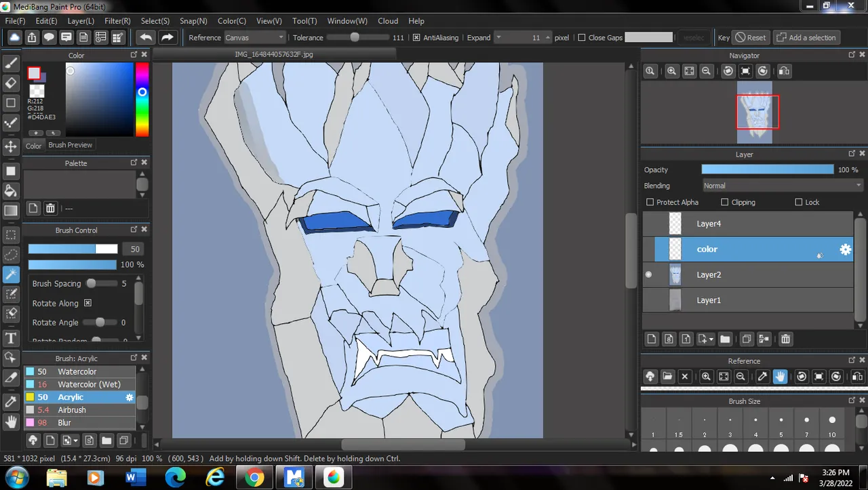This screenshot has width=868, height=490.
Task: Duplicate the layer using Layer panel icon
Action: pyautogui.click(x=747, y=339)
